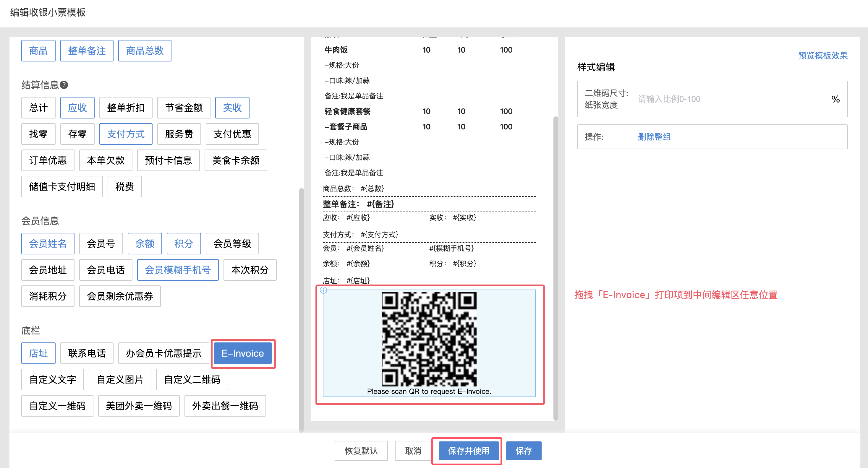Click the 会员电话 item button
Image resolution: width=868 pixels, height=468 pixels.
(x=106, y=270)
